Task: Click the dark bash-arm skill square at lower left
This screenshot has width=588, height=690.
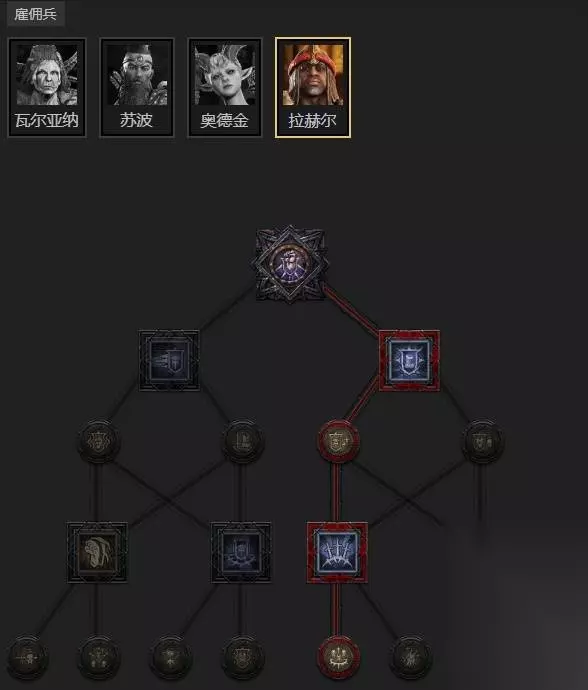Action: tap(97, 553)
